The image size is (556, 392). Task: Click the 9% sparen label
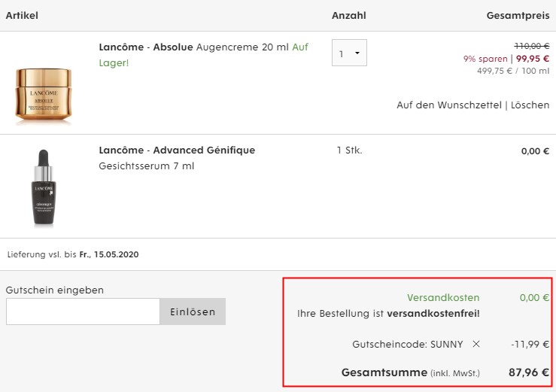(x=485, y=59)
